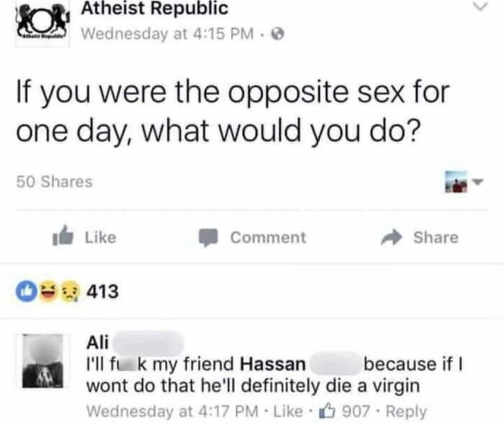Open commenter Ali's profile name
Image resolution: width=504 pixels, height=424 pixels.
click(98, 343)
